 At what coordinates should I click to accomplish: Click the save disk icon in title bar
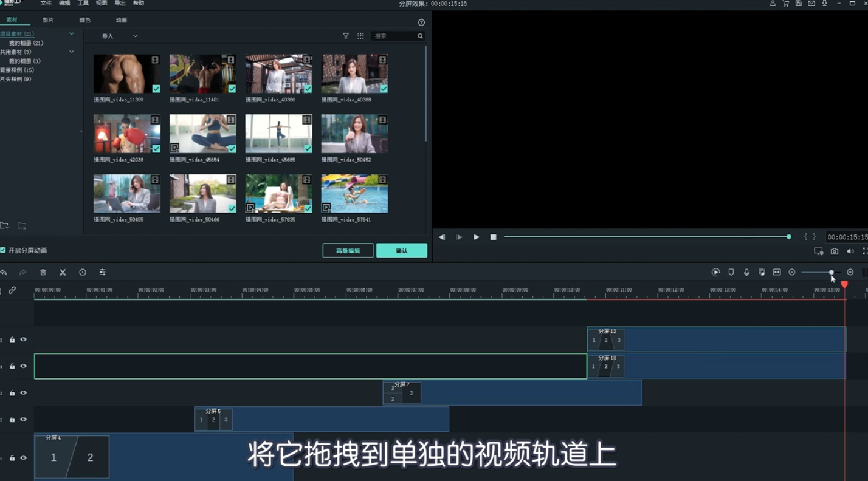click(799, 3)
